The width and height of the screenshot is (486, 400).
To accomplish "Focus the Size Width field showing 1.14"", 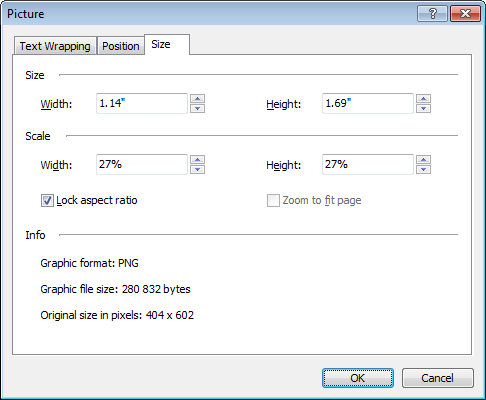I will [142, 103].
